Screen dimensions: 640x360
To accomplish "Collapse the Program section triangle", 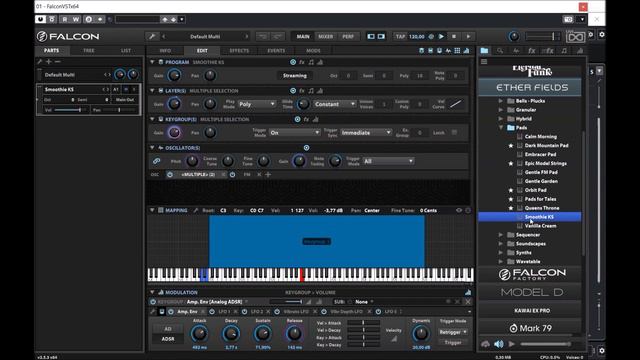I will (152, 62).
